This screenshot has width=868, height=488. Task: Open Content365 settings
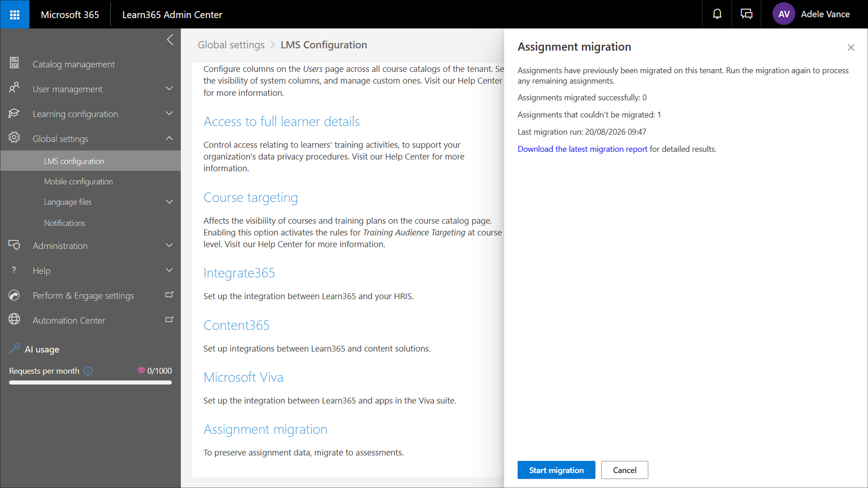point(236,325)
